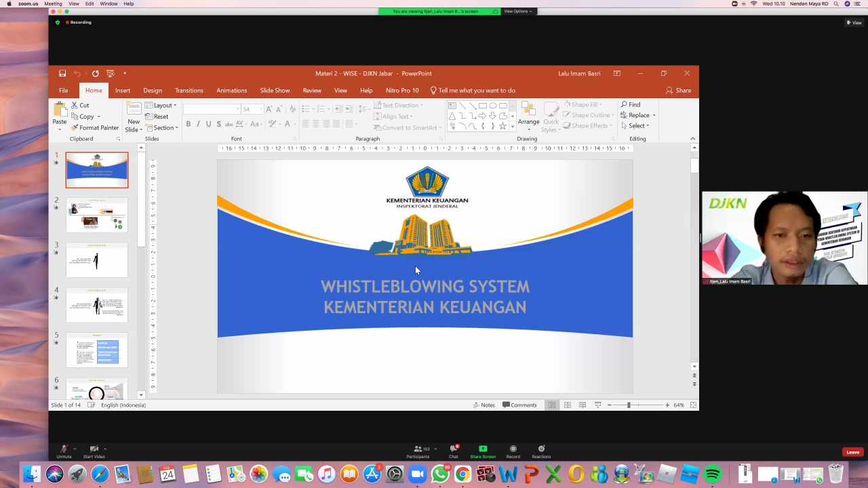Click the Record button in Zoom
Screen dimensions: 868x488
point(513,451)
